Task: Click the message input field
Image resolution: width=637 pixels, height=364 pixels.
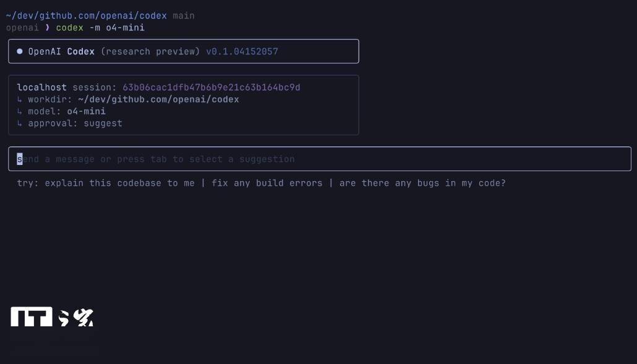Action: (319, 159)
